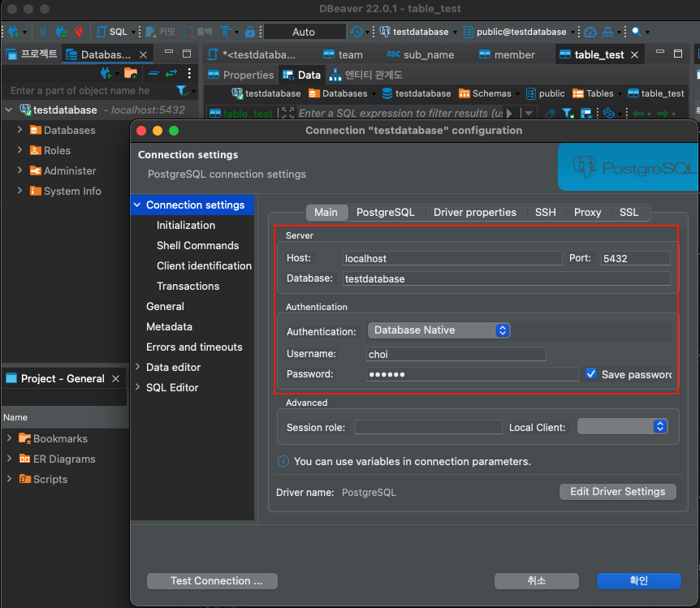Click the 취소 (cancel) button

536,580
